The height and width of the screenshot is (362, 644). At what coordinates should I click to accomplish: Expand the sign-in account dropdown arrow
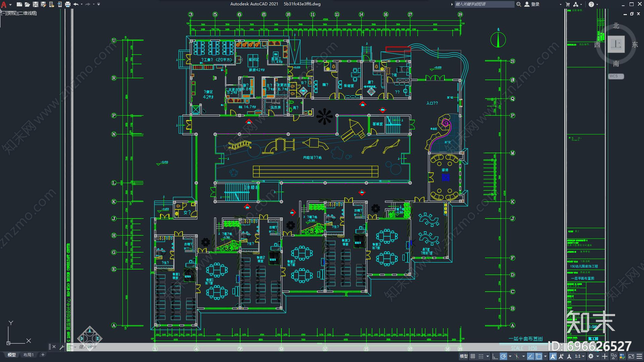click(560, 4)
